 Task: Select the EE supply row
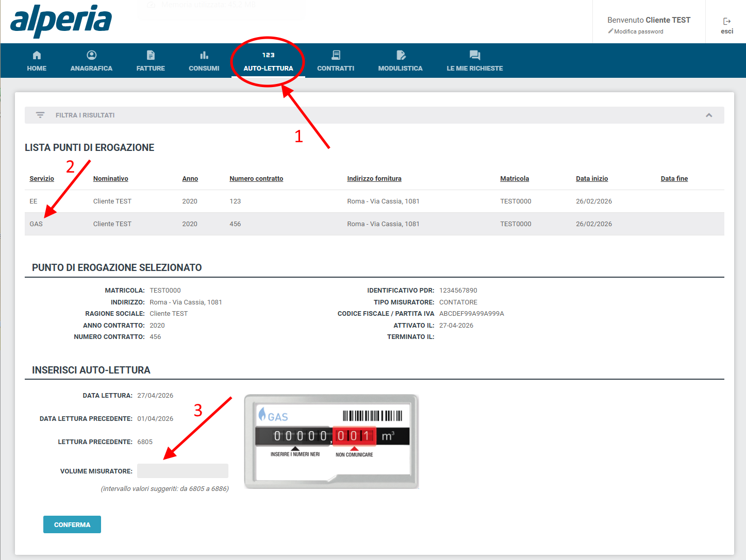point(374,201)
